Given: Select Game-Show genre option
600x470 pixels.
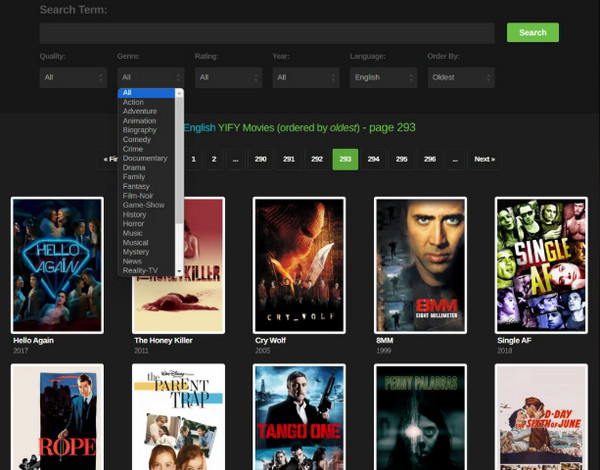Looking at the screenshot, I should tap(147, 205).
